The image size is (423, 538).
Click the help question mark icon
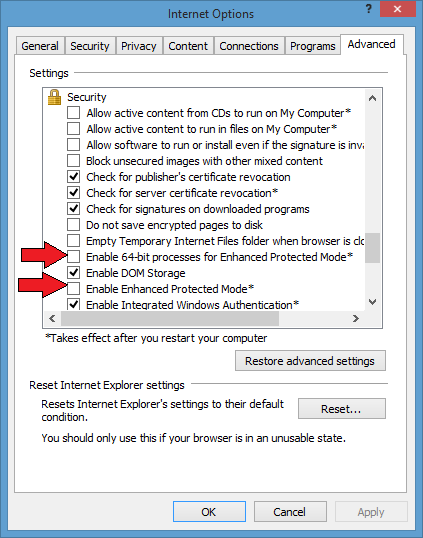(368, 9)
